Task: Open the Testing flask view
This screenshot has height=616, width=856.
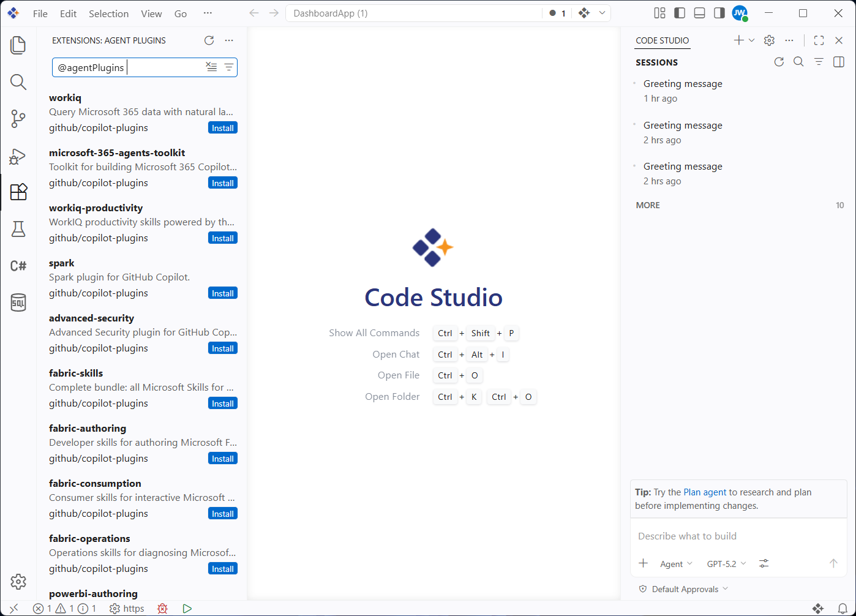Action: 18,229
